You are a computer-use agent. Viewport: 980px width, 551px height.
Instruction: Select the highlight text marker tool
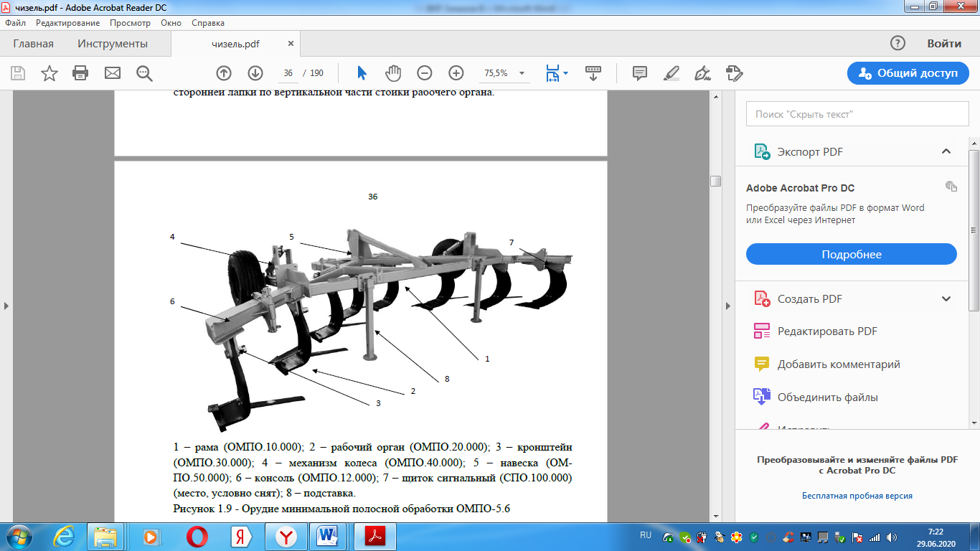tap(672, 73)
